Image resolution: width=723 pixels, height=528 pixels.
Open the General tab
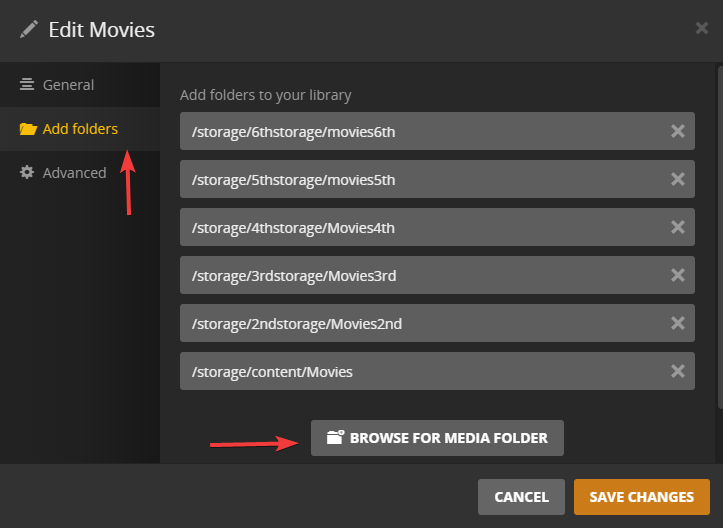pyautogui.click(x=80, y=85)
